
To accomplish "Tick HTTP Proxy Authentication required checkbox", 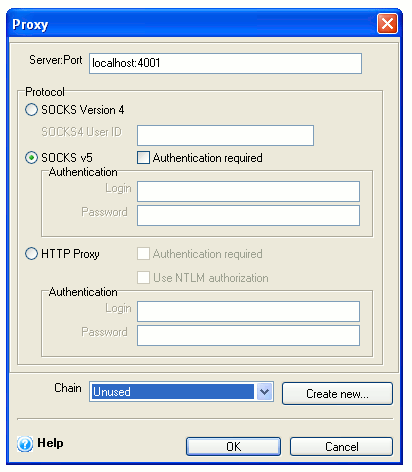I will [143, 254].
